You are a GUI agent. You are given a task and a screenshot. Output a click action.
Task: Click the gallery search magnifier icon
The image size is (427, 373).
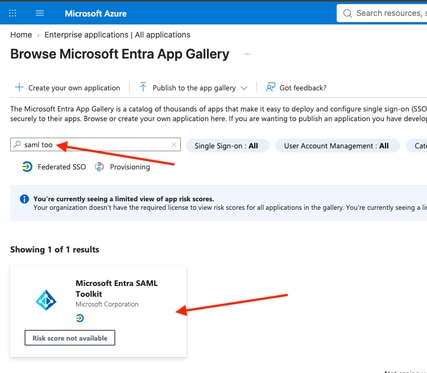(17, 144)
